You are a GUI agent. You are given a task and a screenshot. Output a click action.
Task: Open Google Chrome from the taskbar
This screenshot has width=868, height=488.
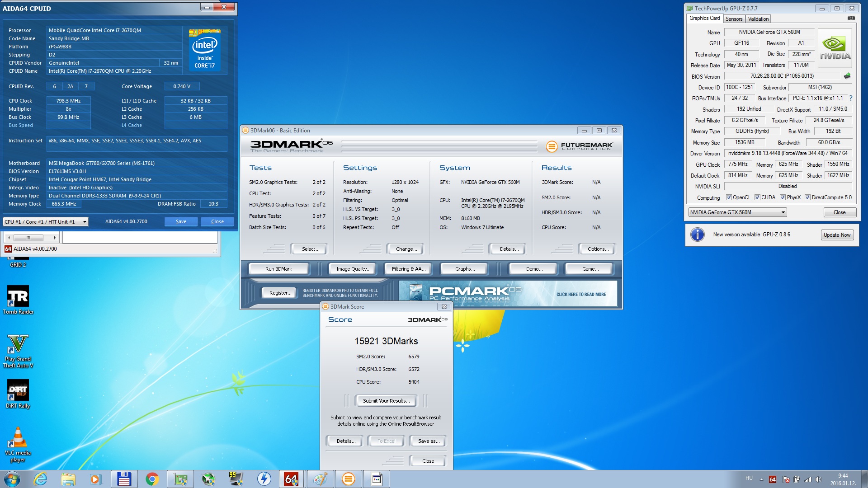pyautogui.click(x=152, y=479)
